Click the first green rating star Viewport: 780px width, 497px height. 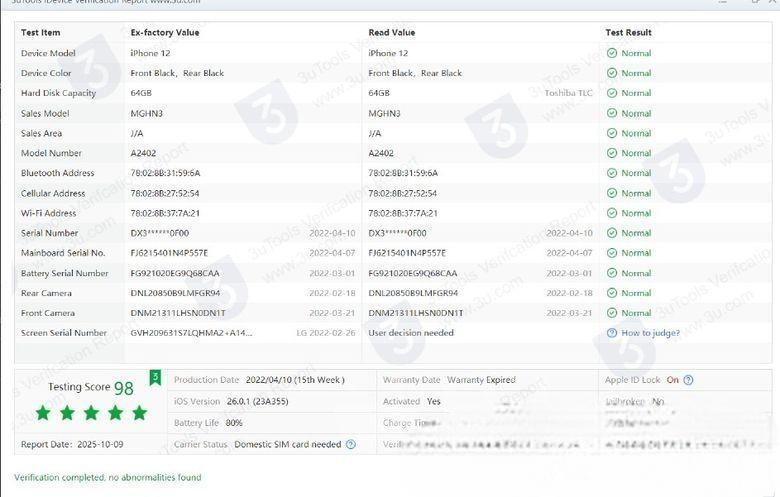pyautogui.click(x=43, y=412)
